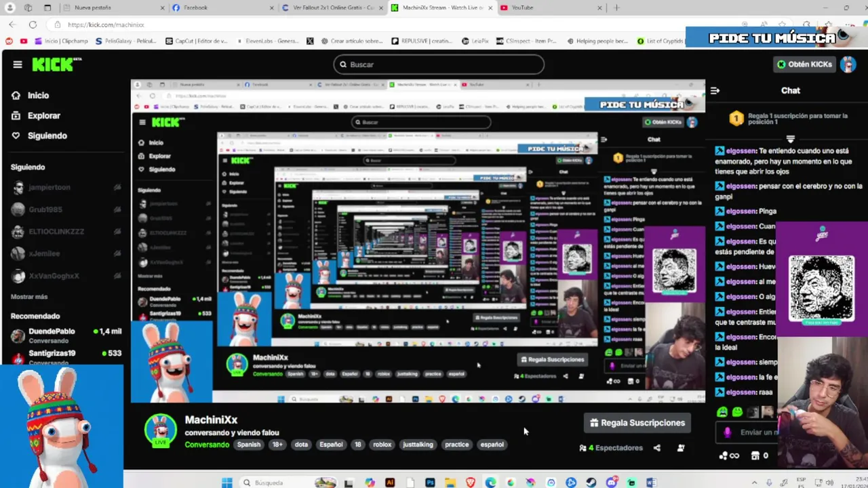Click the share stream icon
Viewport: 868px width, 488px height.
coord(656,448)
